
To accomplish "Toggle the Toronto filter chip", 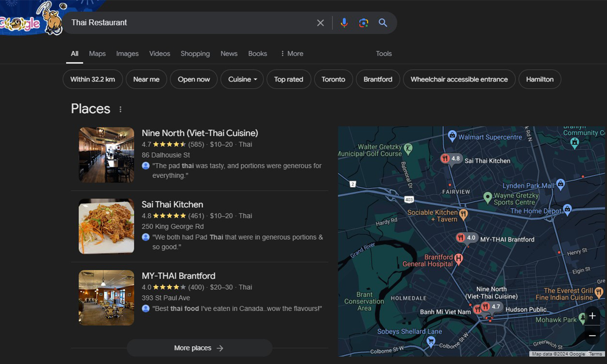I will click(x=333, y=79).
